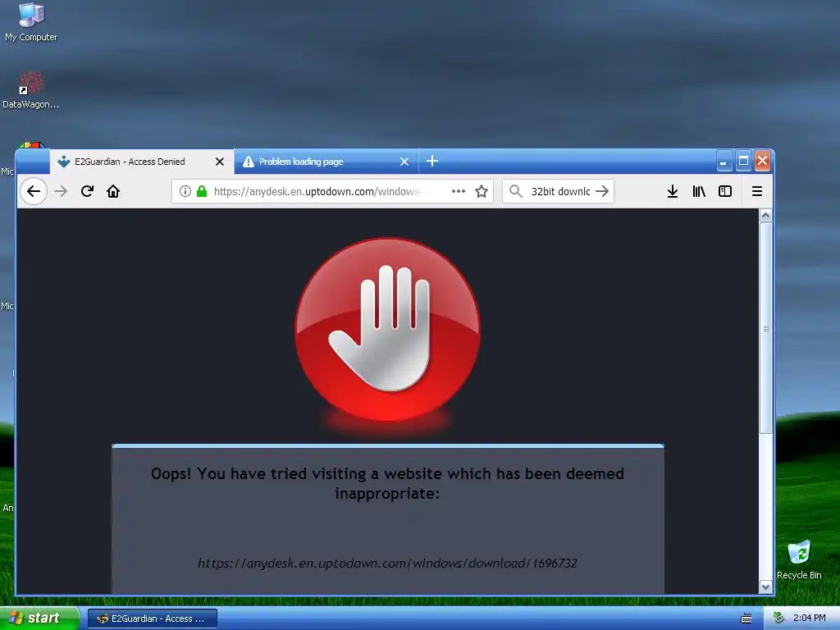840x630 pixels.
Task: Bookmark this page with the star
Action: (x=481, y=191)
